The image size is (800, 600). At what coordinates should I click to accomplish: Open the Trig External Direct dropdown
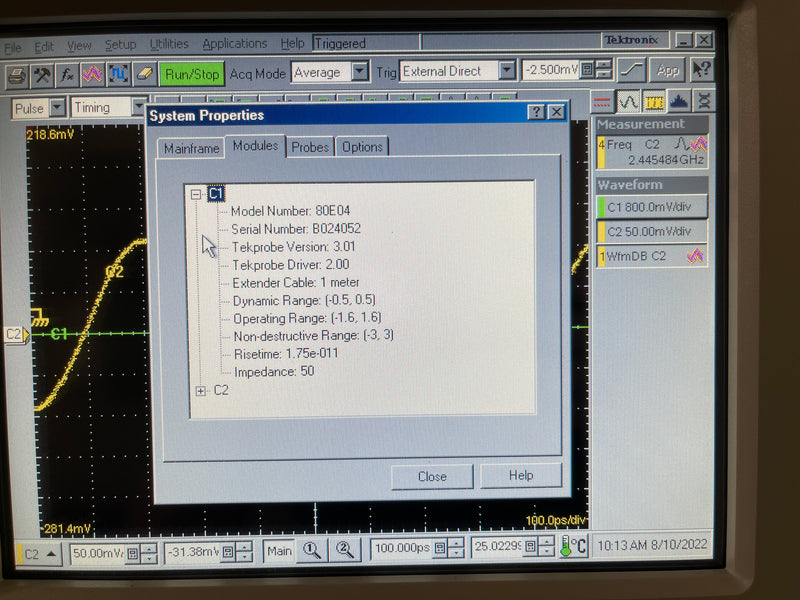tap(507, 70)
